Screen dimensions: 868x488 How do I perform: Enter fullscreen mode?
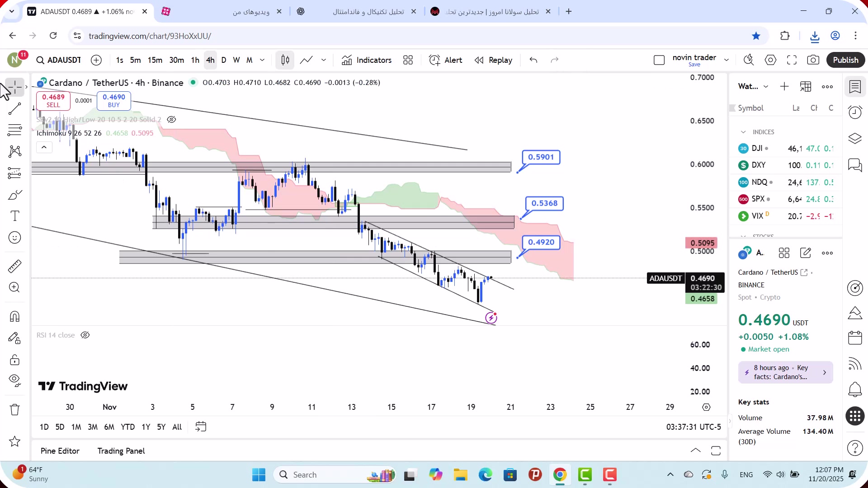(x=792, y=60)
